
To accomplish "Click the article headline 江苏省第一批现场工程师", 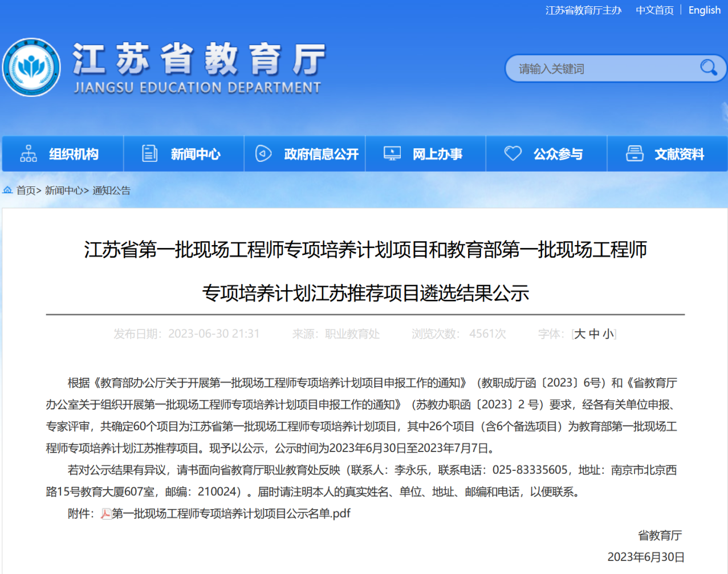I will (366, 271).
